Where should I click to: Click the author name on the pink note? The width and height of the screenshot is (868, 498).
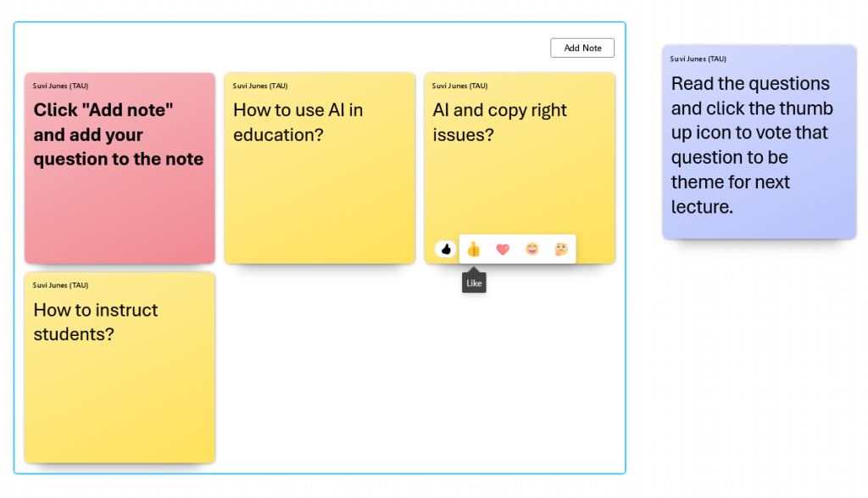[x=60, y=86]
